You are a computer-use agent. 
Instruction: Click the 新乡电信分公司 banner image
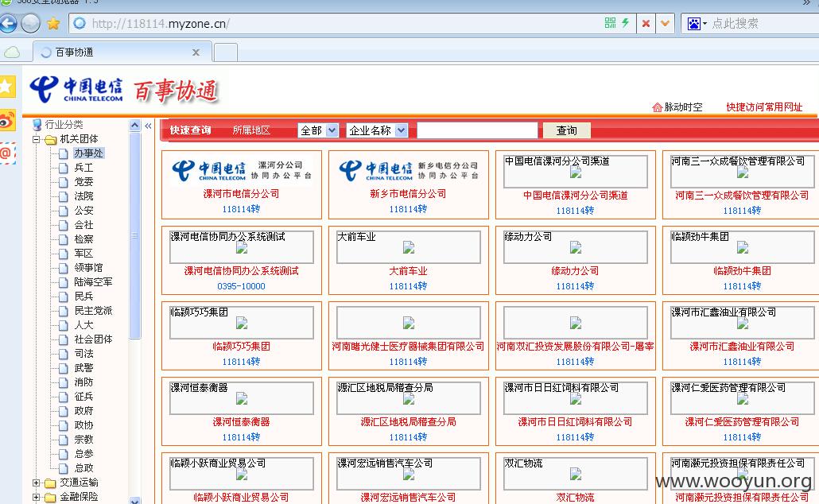409,170
